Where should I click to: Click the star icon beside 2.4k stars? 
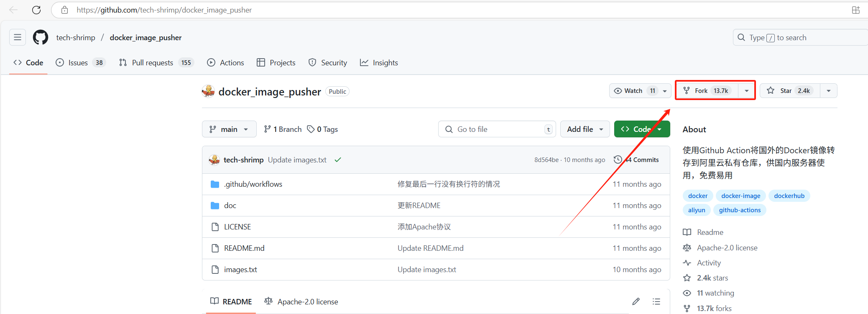(x=687, y=278)
